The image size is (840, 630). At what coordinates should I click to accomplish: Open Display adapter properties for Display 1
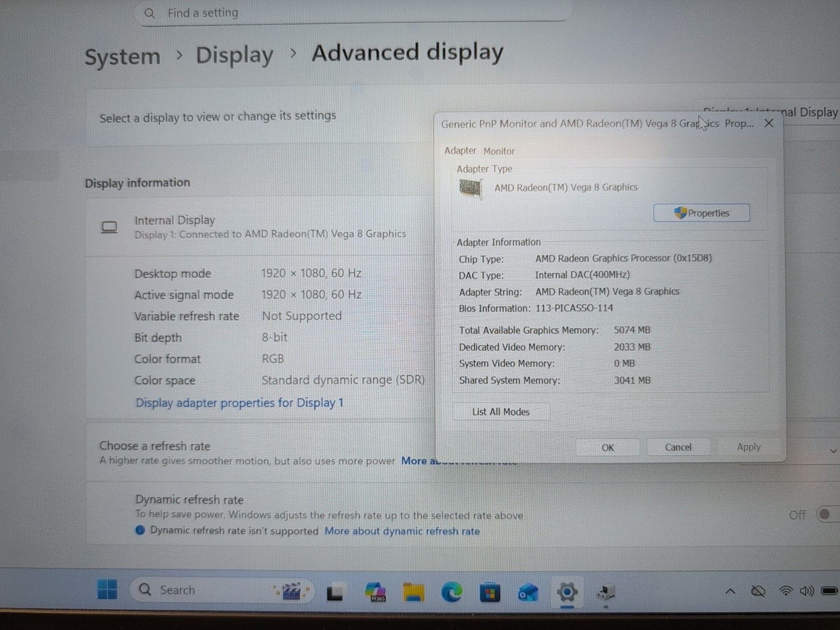pyautogui.click(x=239, y=403)
